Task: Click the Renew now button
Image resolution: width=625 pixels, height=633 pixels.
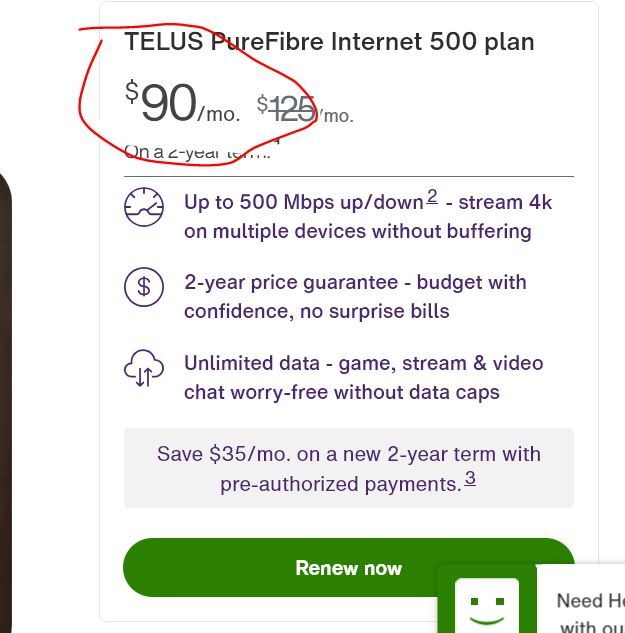Action: [348, 568]
